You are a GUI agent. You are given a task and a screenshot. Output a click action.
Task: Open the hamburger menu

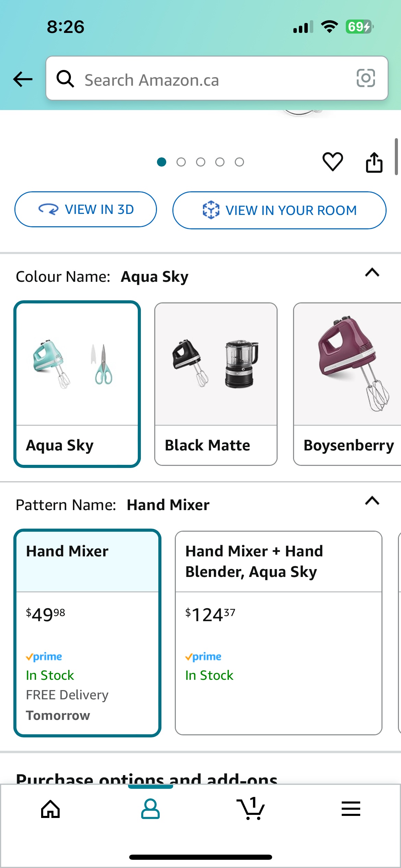pos(351,809)
